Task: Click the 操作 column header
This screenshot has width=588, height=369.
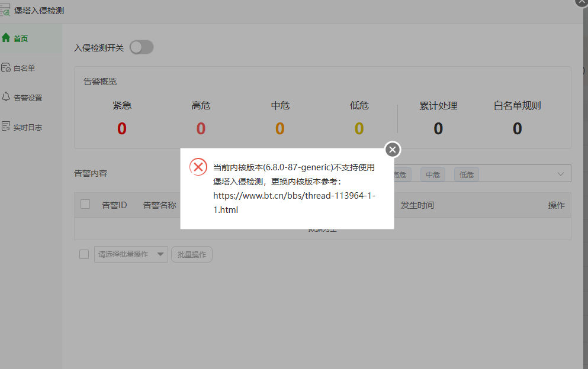Action: tap(557, 205)
